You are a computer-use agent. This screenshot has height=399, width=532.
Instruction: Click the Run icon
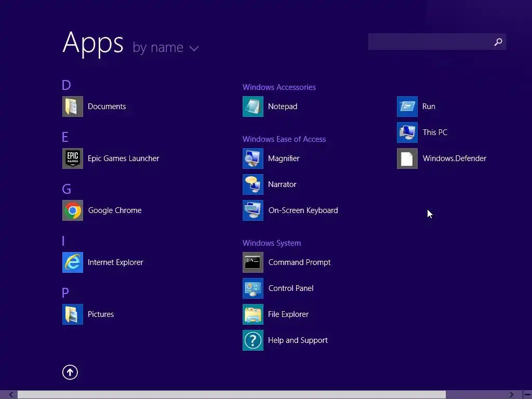(x=407, y=107)
